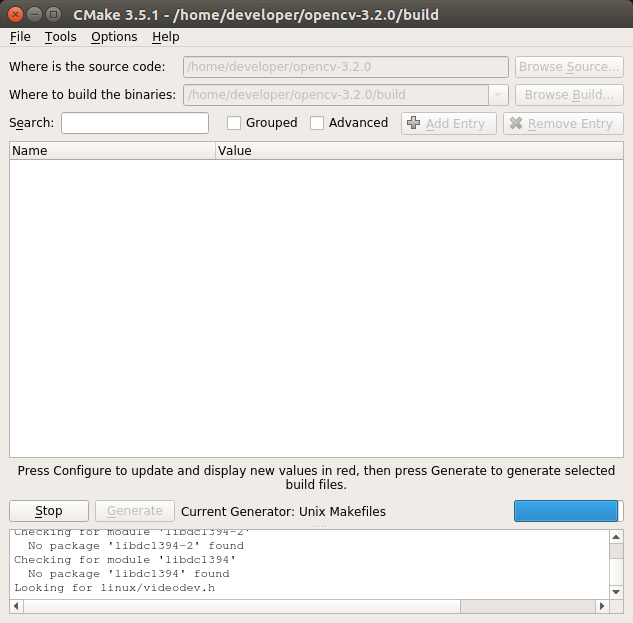Click the window close button
The height and width of the screenshot is (623, 633).
(15, 15)
